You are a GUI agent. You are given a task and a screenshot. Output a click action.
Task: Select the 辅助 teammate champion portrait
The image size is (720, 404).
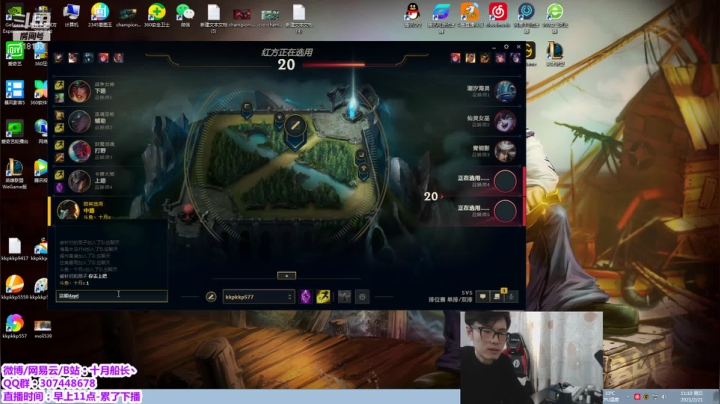(79, 121)
